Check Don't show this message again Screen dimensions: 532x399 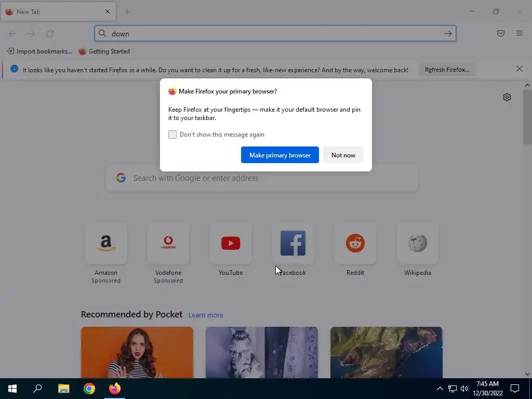[172, 135]
